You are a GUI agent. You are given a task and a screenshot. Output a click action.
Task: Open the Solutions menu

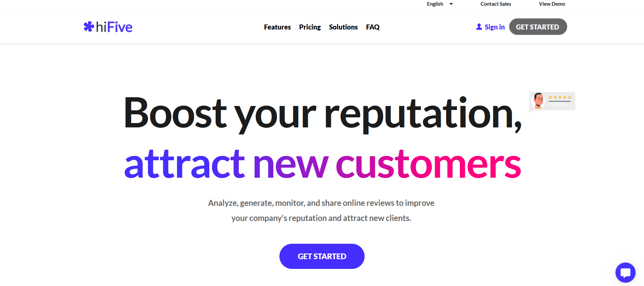(x=343, y=27)
